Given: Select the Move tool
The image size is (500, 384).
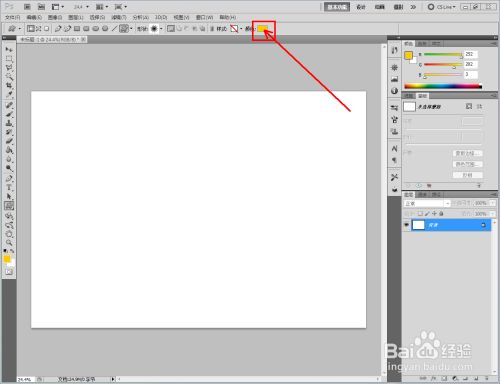Looking at the screenshot, I should tap(9, 49).
